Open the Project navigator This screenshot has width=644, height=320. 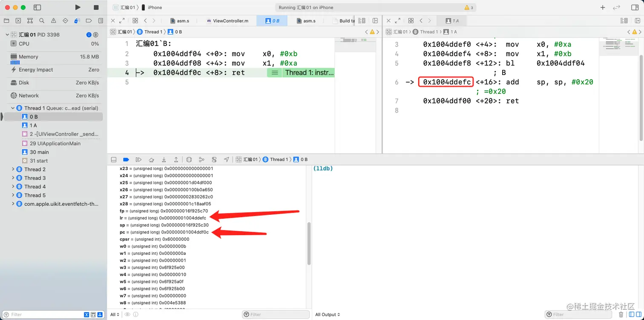pyautogui.click(x=6, y=20)
